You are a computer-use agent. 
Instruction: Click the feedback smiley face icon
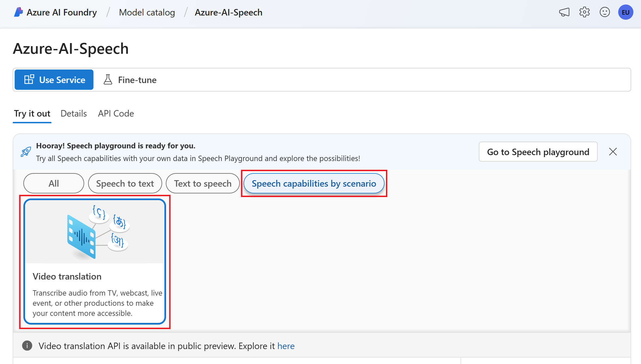tap(605, 12)
